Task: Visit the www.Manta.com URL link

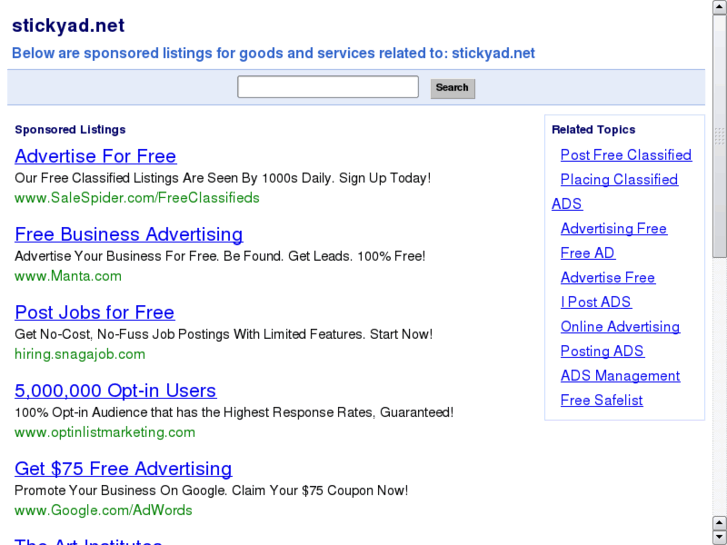Action: (x=68, y=275)
